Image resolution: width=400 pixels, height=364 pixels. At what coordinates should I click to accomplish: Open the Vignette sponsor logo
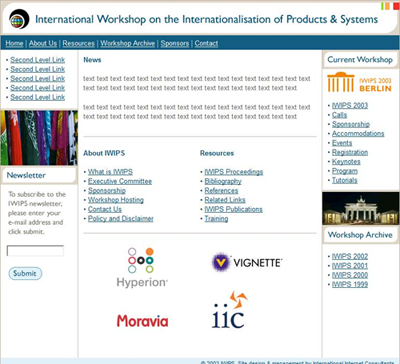click(247, 262)
